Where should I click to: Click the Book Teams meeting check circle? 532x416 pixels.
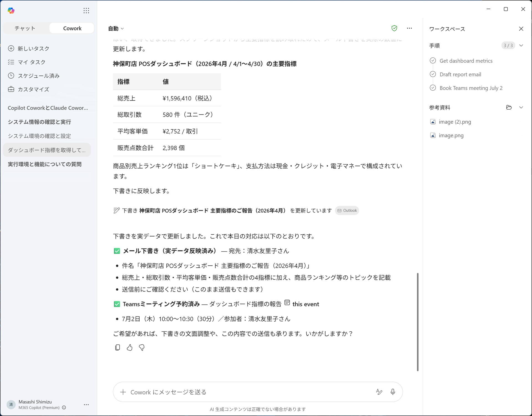(x=433, y=88)
